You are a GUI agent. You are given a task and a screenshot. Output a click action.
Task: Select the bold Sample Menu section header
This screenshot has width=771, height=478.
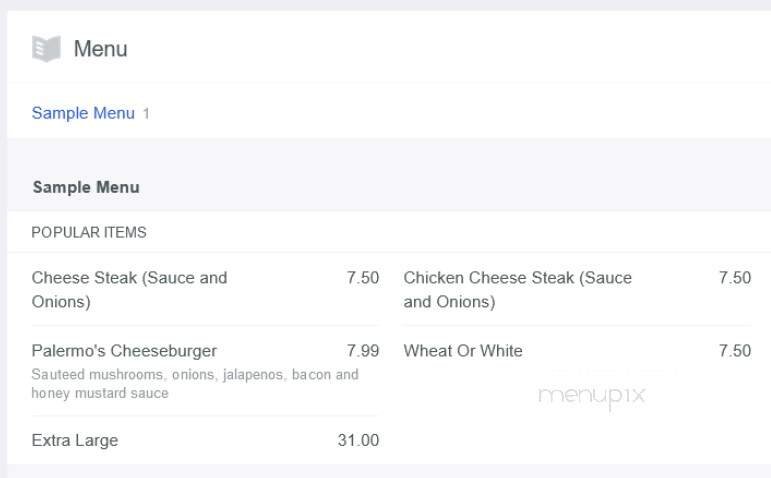point(86,187)
